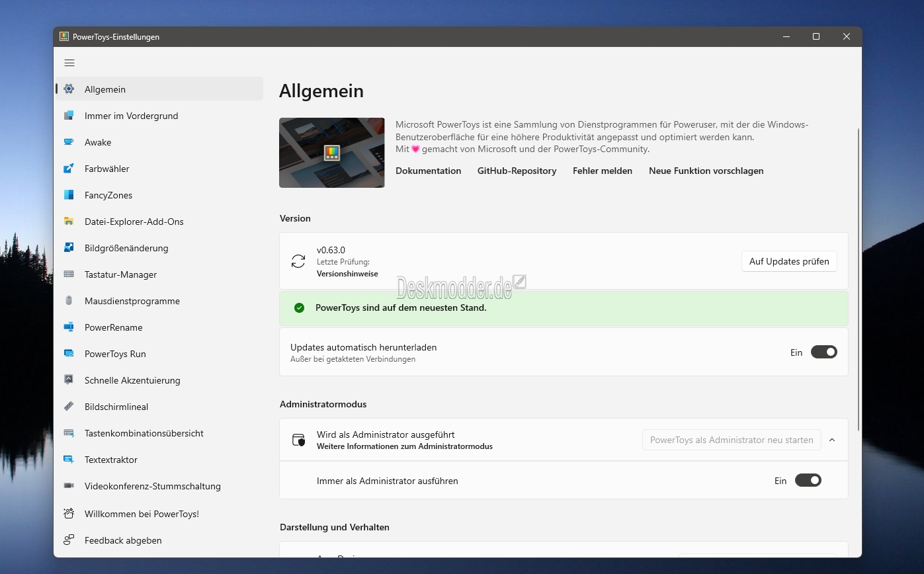The height and width of the screenshot is (574, 924).
Task: Click the PowerRename icon
Action: coord(69,327)
